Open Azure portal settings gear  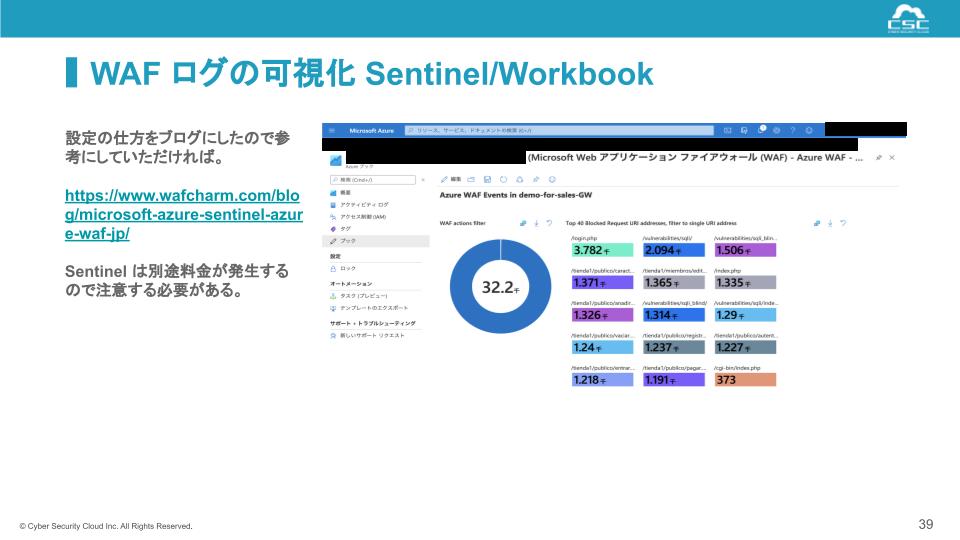pos(776,130)
